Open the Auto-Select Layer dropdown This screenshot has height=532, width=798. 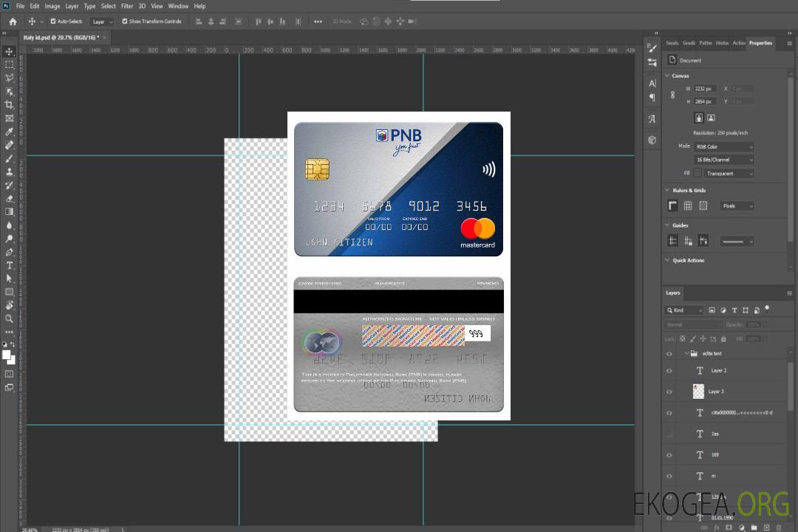(x=102, y=21)
